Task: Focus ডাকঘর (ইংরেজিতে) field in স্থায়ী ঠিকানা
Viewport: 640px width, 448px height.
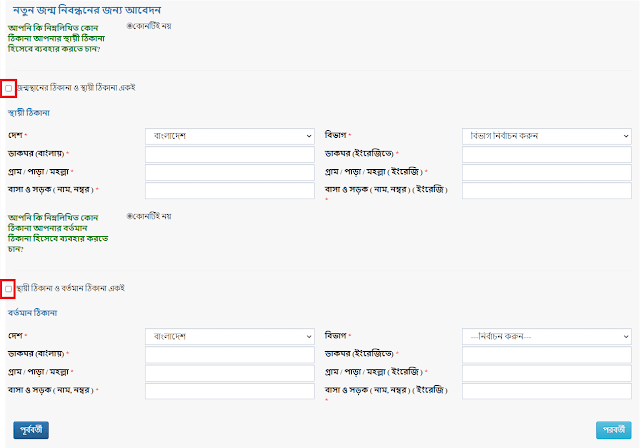Action: [x=547, y=154]
